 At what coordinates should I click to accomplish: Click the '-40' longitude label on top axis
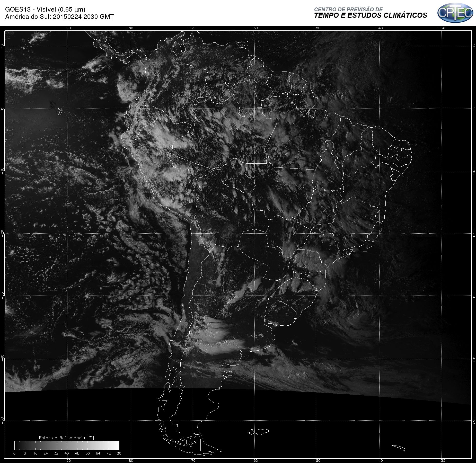click(x=379, y=28)
